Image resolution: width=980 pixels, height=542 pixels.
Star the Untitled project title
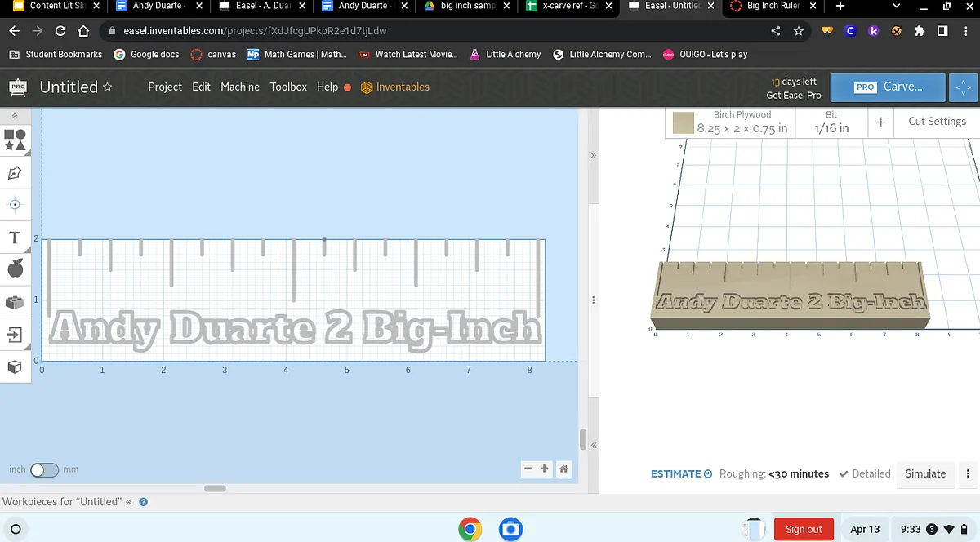pyautogui.click(x=108, y=87)
